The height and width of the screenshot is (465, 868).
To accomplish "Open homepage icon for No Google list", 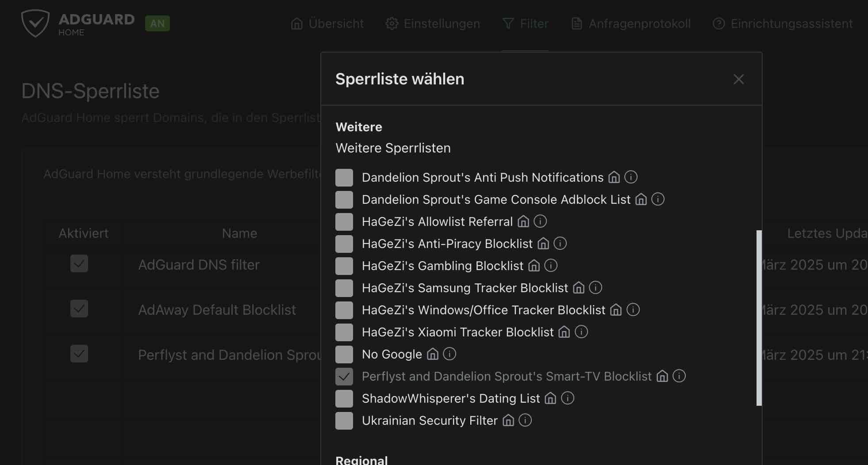I will click(x=433, y=354).
